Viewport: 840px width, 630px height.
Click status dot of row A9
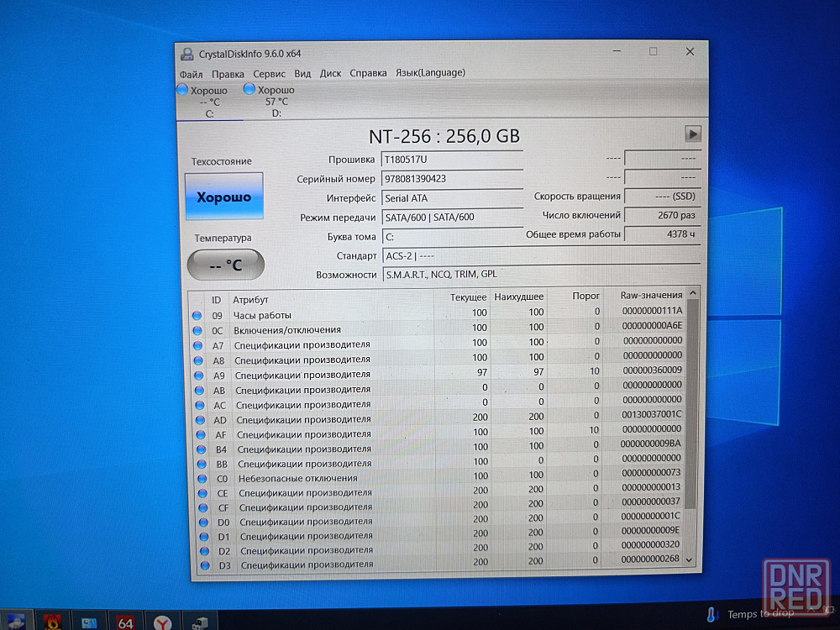point(199,375)
